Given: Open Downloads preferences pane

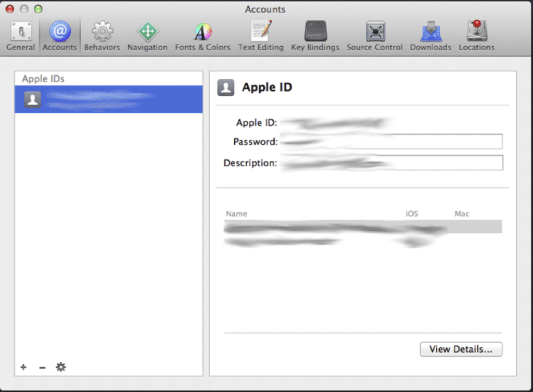Looking at the screenshot, I should pyautogui.click(x=430, y=36).
